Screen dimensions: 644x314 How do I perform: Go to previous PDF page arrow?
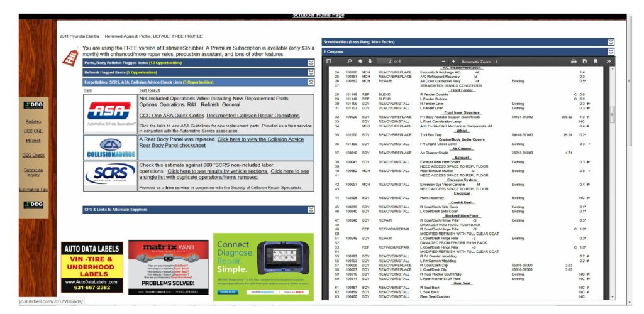pos(360,61)
